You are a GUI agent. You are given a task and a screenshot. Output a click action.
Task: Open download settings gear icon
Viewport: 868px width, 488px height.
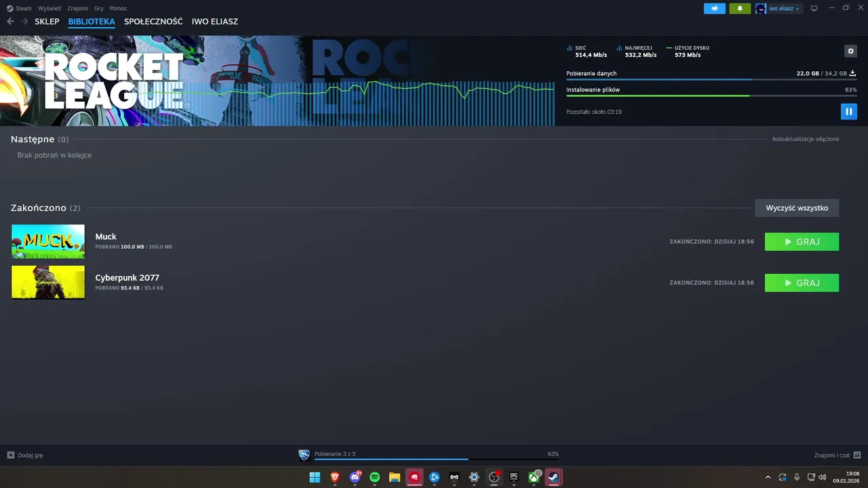[850, 51]
